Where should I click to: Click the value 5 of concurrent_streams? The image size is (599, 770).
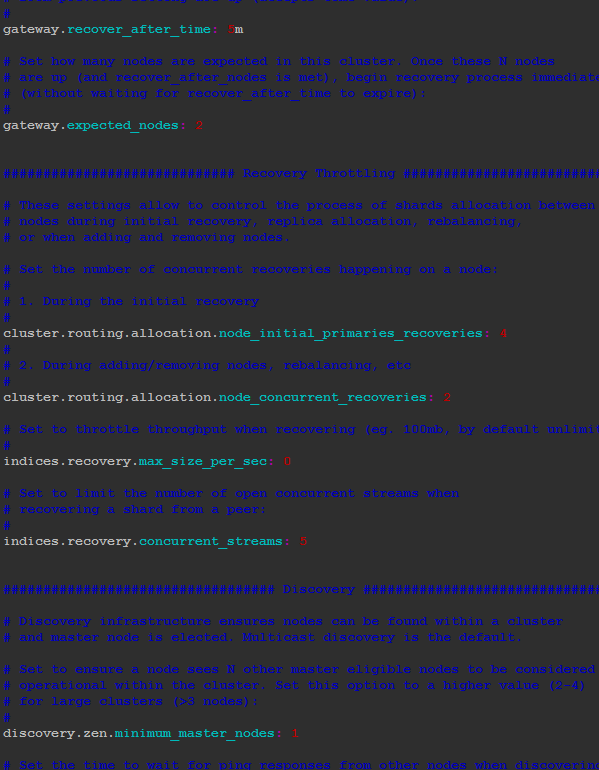click(x=303, y=542)
